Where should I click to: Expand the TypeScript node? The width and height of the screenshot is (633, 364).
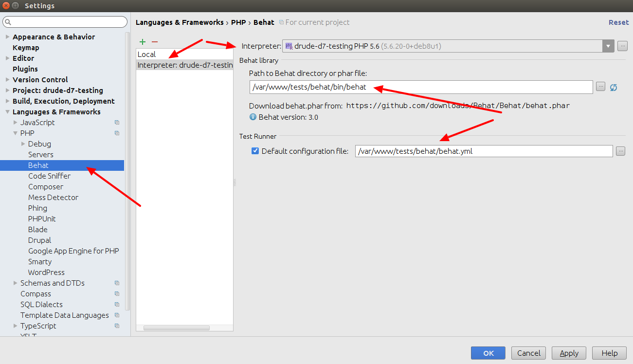click(x=15, y=326)
